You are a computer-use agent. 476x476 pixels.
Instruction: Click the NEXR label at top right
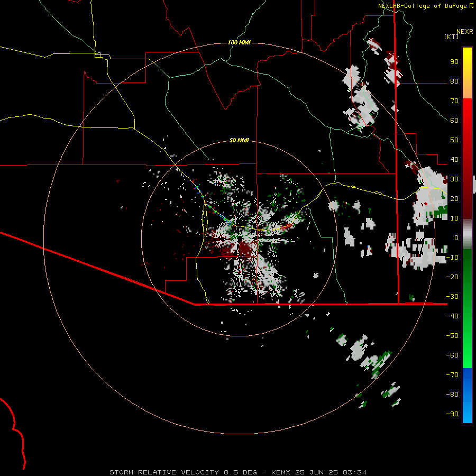click(465, 32)
